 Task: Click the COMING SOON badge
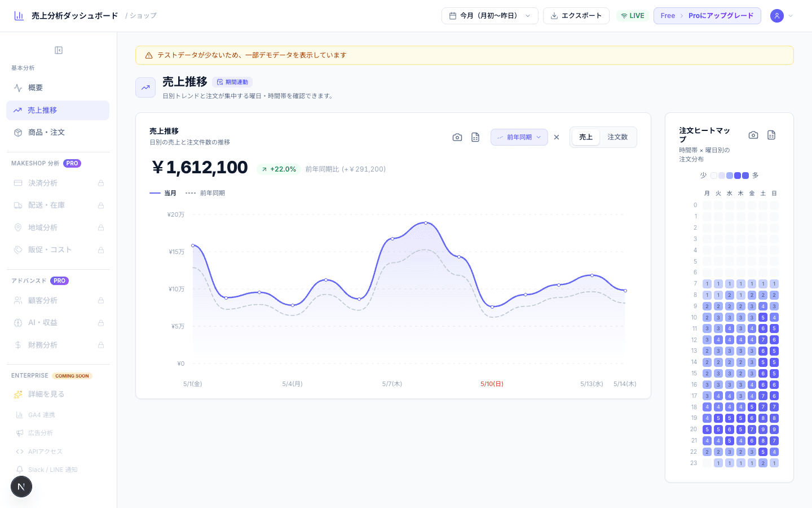[x=72, y=376]
